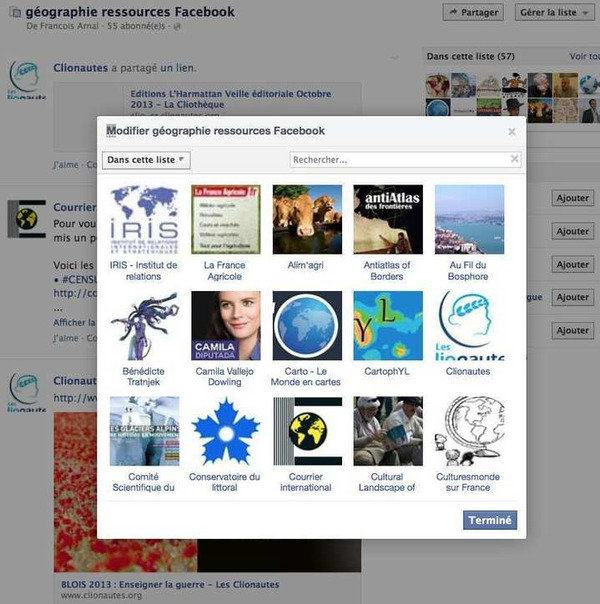Click Clionautes avatar on the third post
Image resolution: width=600 pixels, height=604 pixels.
27,392
